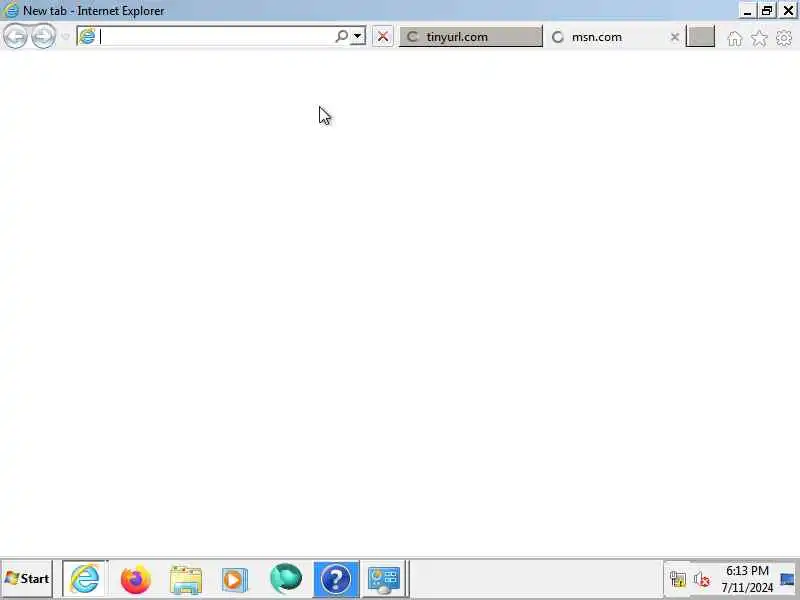
Task: Open the Windows Start menu
Action: (x=27, y=579)
